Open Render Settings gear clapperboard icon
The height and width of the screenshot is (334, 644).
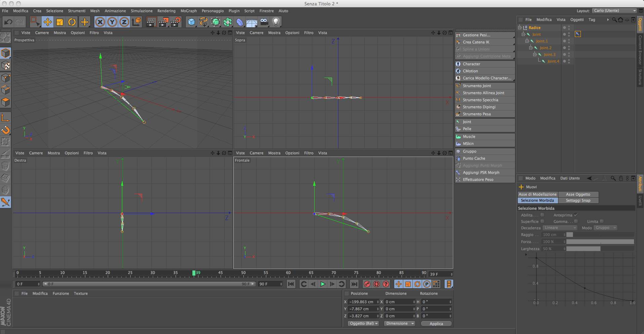(x=176, y=22)
